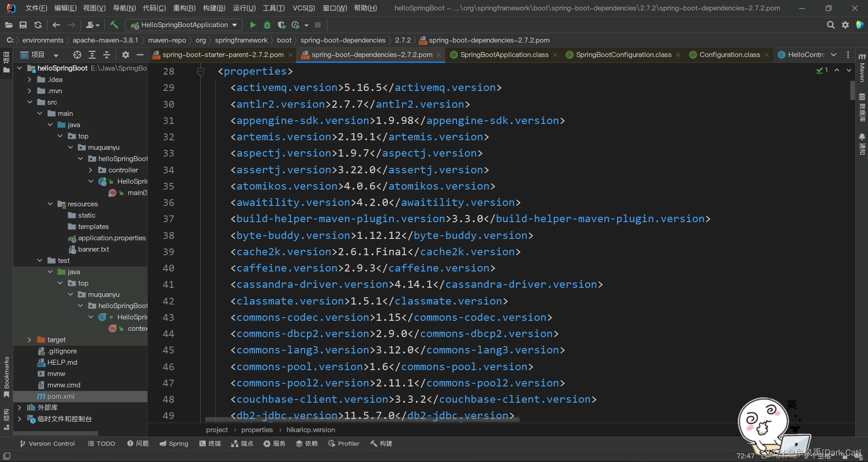
Task: Run HelloSpringBootApplication with green play icon
Action: click(x=253, y=25)
